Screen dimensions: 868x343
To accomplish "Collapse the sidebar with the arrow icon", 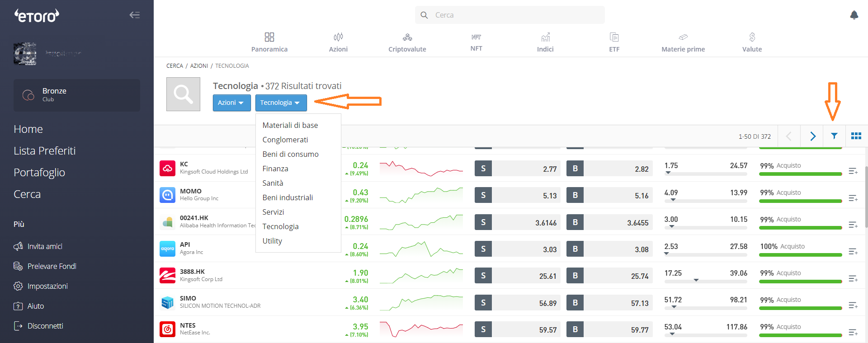I will pos(135,15).
